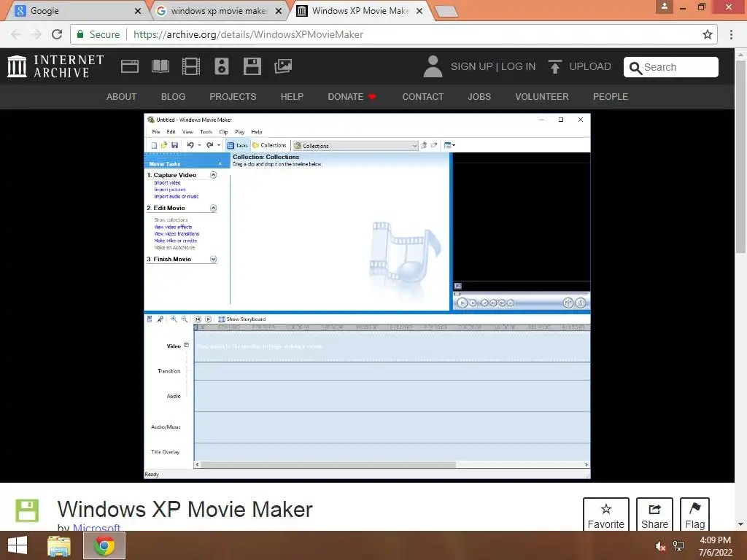Go back to the previous page

coord(16,34)
